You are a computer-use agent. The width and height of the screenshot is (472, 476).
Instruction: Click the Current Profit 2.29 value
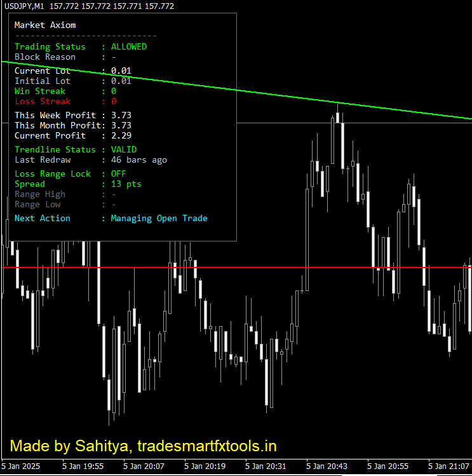tap(121, 135)
